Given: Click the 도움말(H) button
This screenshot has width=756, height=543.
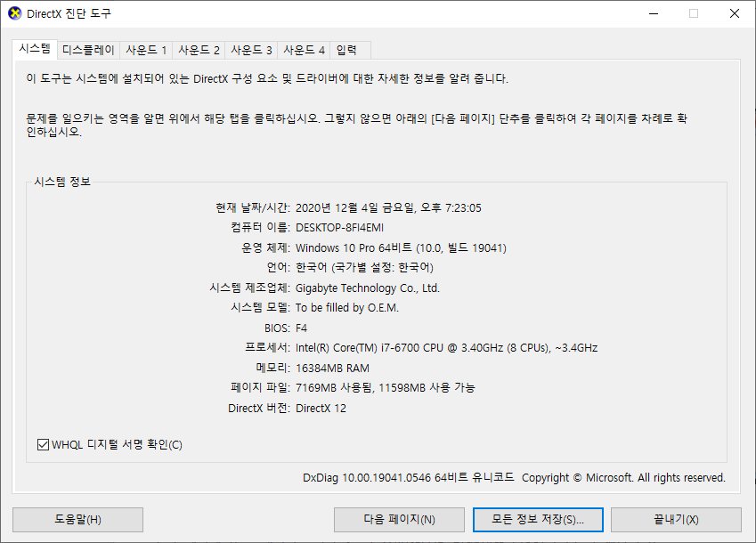Looking at the screenshot, I should click(x=77, y=519).
